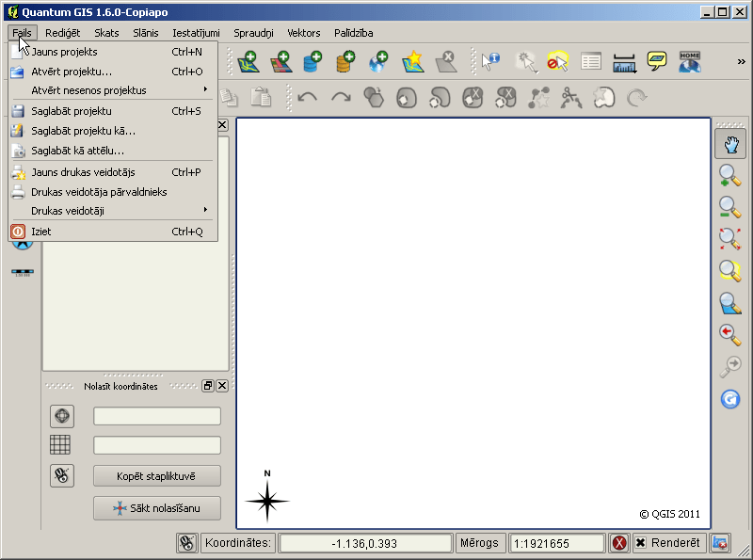The width and height of the screenshot is (753, 560).
Task: Click the HOME globe toolbar icon
Action: click(690, 62)
